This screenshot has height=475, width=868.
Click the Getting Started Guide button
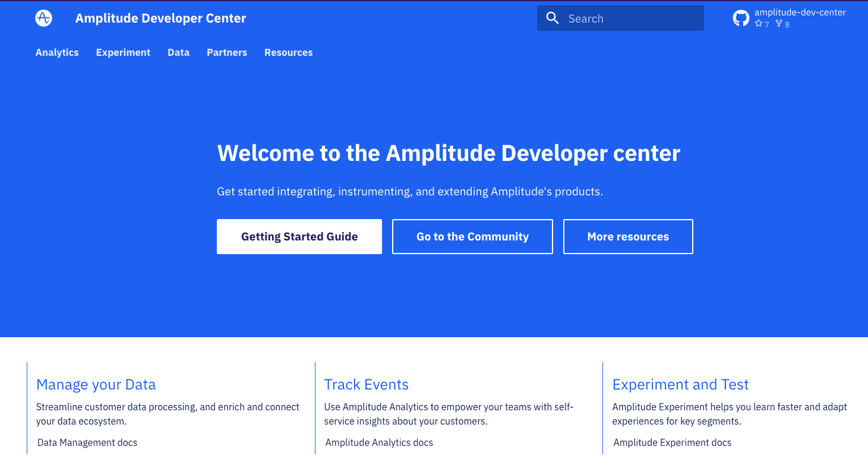click(x=299, y=236)
